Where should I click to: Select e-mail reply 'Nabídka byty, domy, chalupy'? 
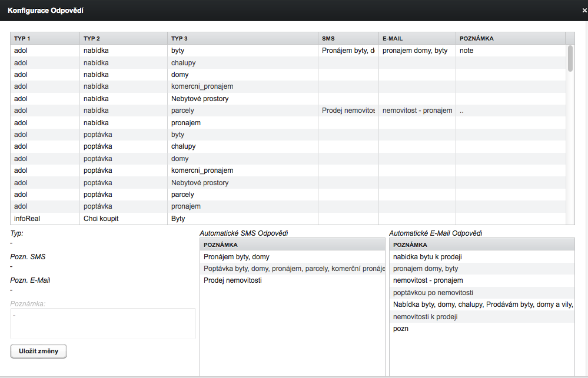pos(482,305)
